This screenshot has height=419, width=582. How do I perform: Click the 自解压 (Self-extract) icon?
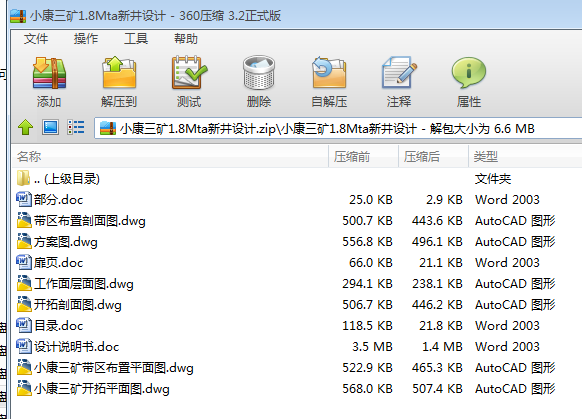tap(329, 73)
